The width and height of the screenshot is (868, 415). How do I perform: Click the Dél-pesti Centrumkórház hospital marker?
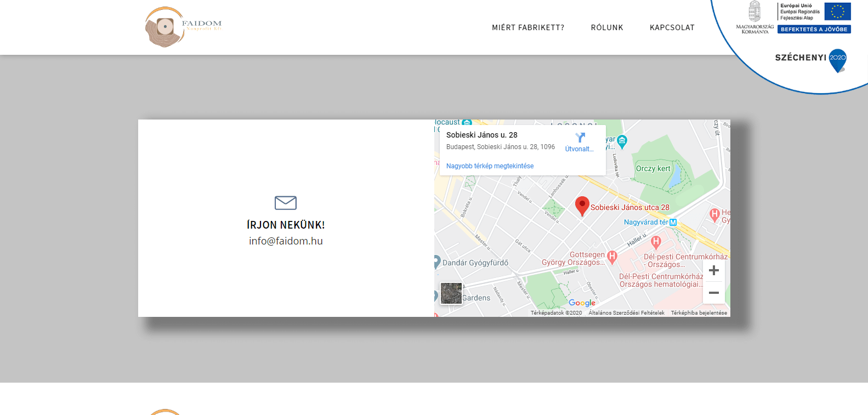[x=656, y=241]
